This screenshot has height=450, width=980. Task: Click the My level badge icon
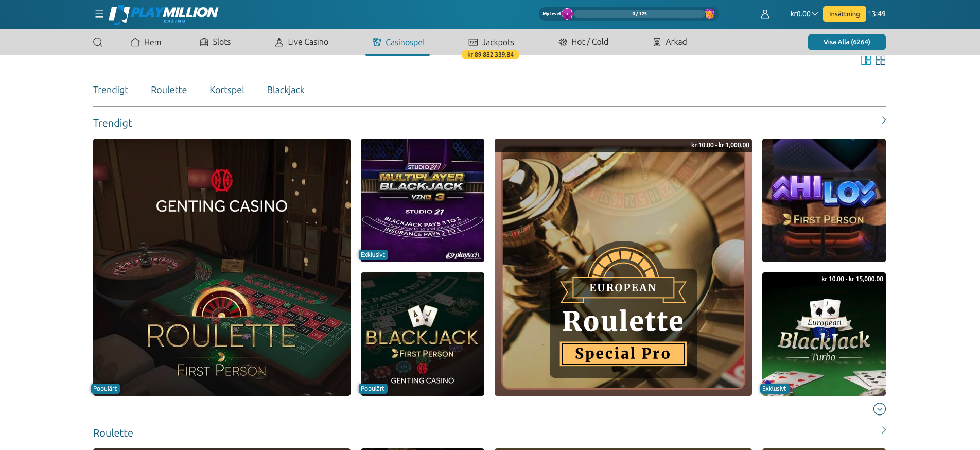click(x=567, y=14)
